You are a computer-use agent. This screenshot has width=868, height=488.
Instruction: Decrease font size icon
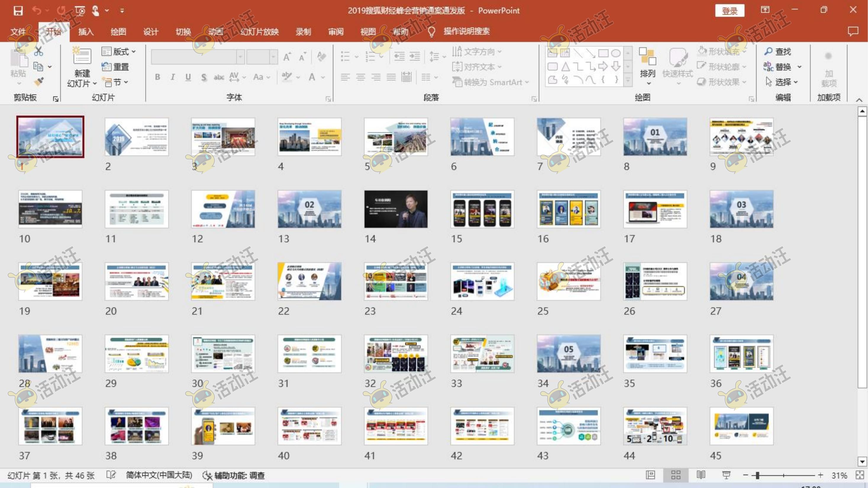tap(302, 56)
